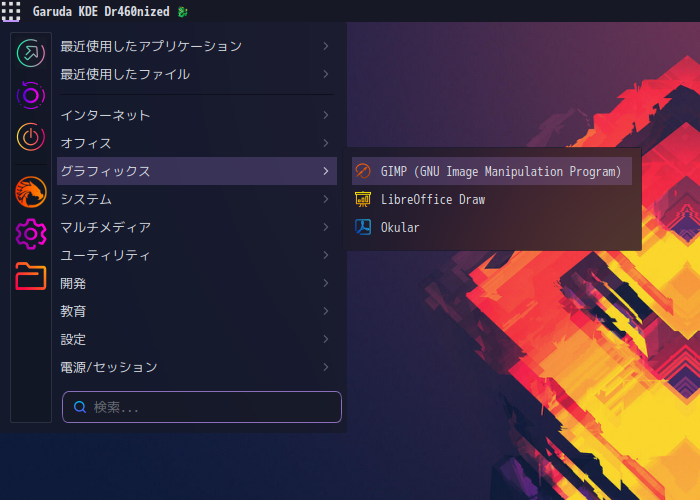
Task: Expand chevron next to マルチメディア
Action: (326, 227)
